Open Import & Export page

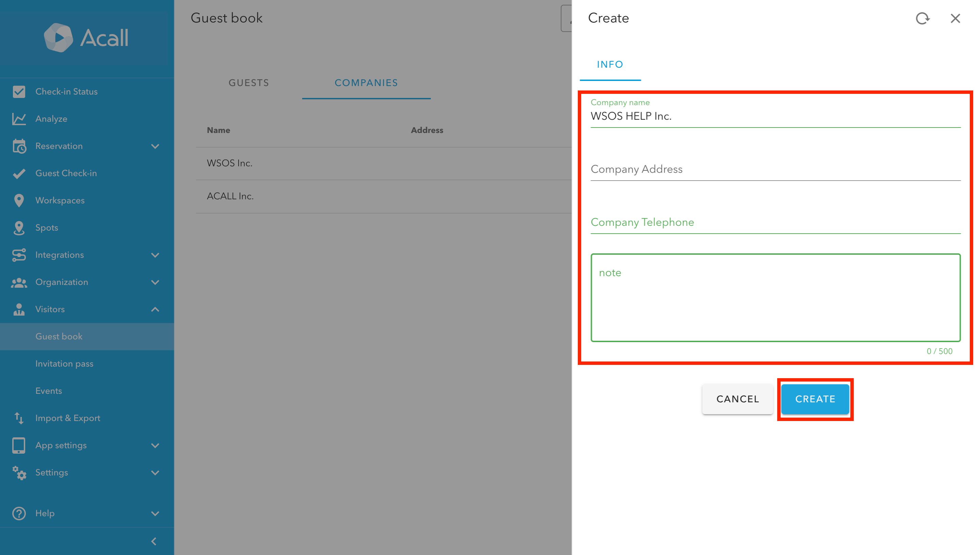(87, 418)
